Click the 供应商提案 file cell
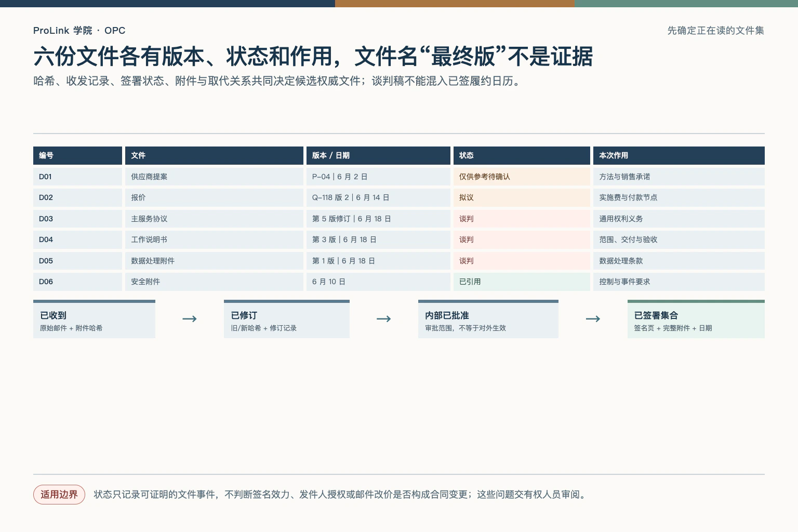This screenshot has width=798, height=532. [x=214, y=177]
